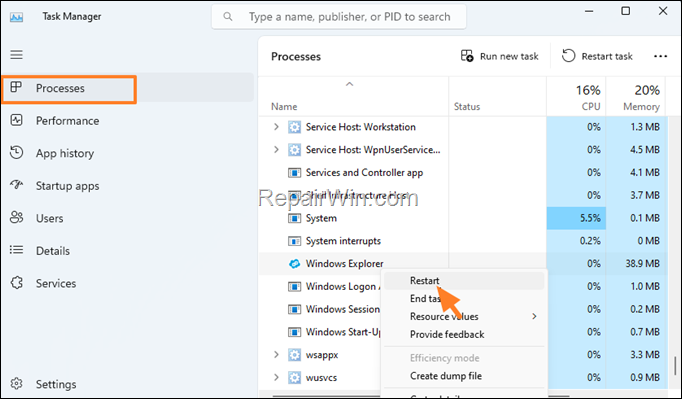The width and height of the screenshot is (682, 399).
Task: Focus the name, publisher, PID search box
Action: (339, 17)
